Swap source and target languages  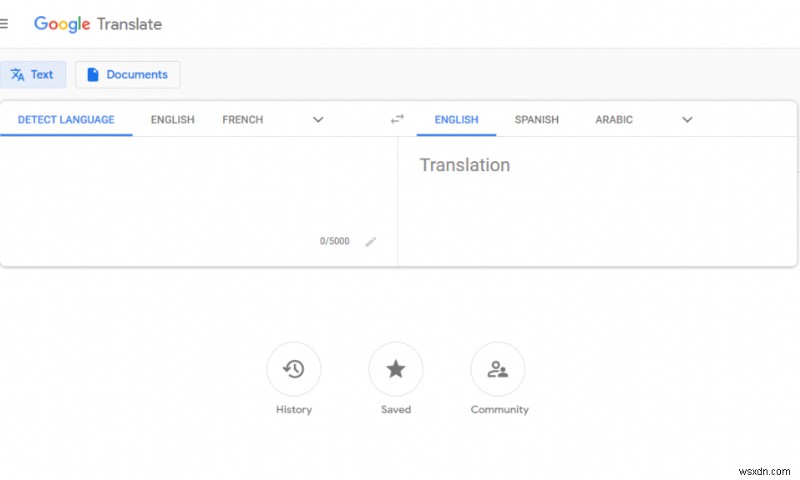[x=397, y=119]
